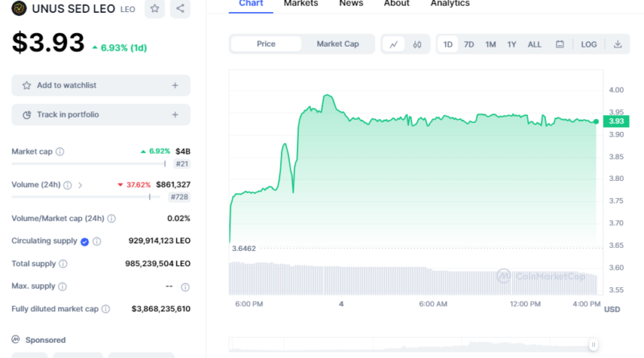Image resolution: width=644 pixels, height=358 pixels.
Task: Enable LOG scale on chart
Action: click(x=589, y=44)
